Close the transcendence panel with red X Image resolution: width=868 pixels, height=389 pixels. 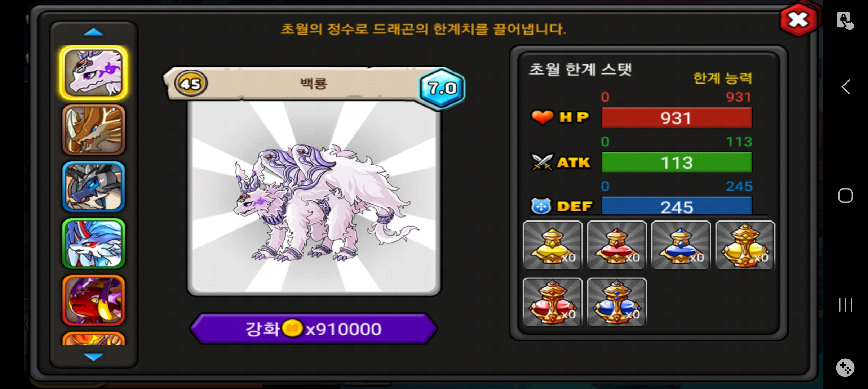click(798, 19)
